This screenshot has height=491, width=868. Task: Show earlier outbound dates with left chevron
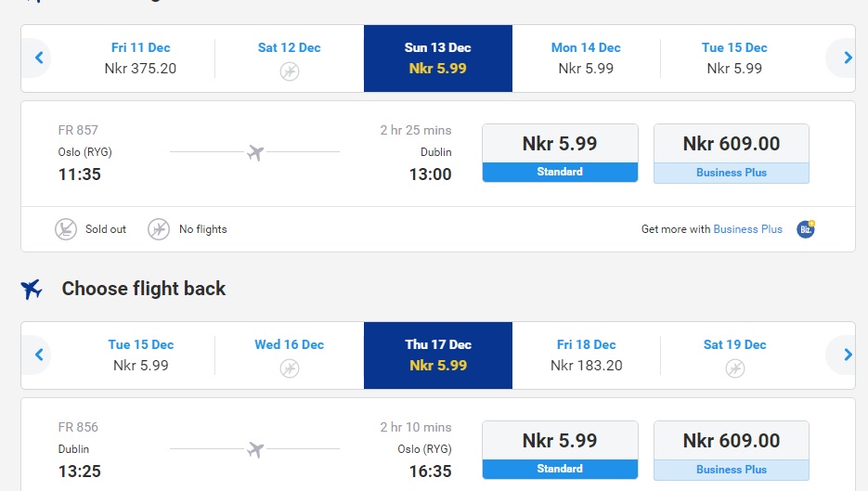39,58
